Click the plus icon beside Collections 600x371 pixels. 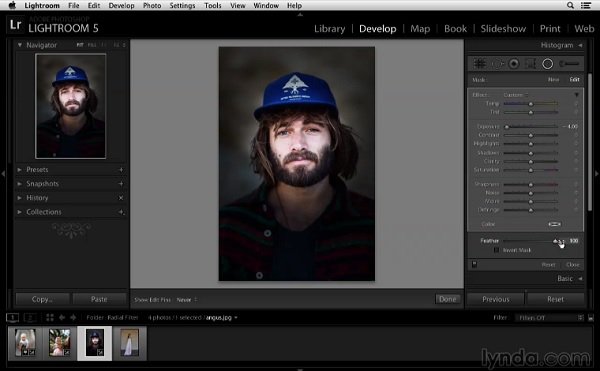(121, 212)
